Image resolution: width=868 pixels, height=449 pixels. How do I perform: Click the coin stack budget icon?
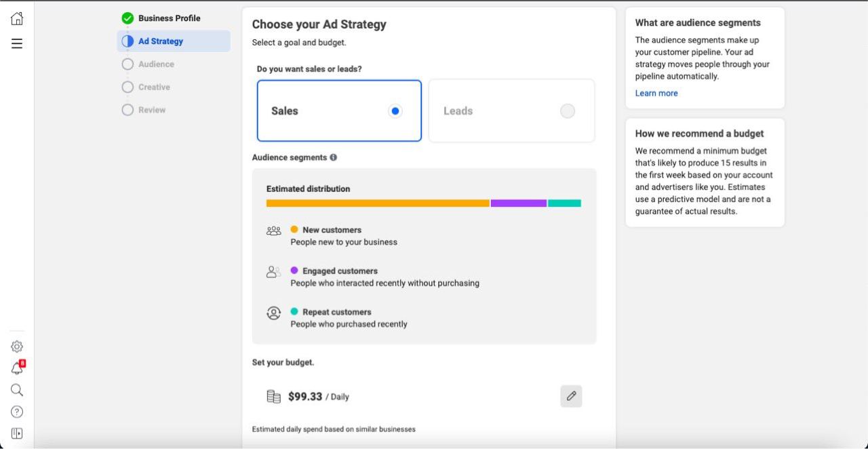tap(274, 397)
